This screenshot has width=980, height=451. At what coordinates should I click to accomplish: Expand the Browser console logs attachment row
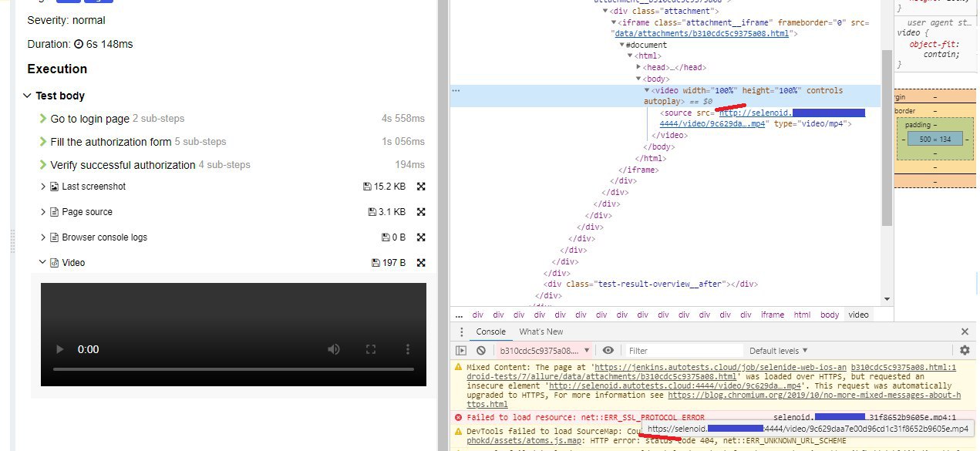pos(43,237)
